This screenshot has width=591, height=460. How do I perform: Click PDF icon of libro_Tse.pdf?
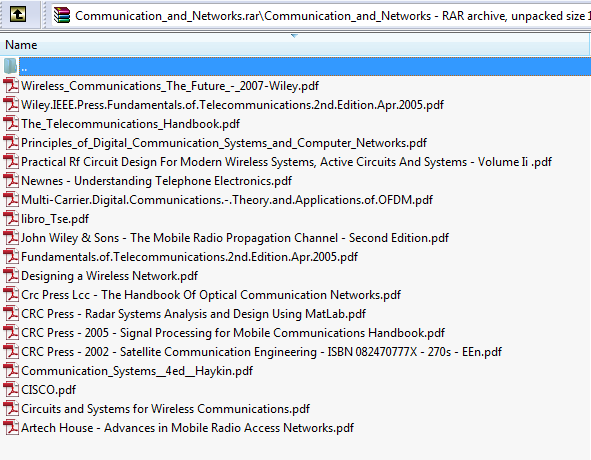pyautogui.click(x=11, y=219)
